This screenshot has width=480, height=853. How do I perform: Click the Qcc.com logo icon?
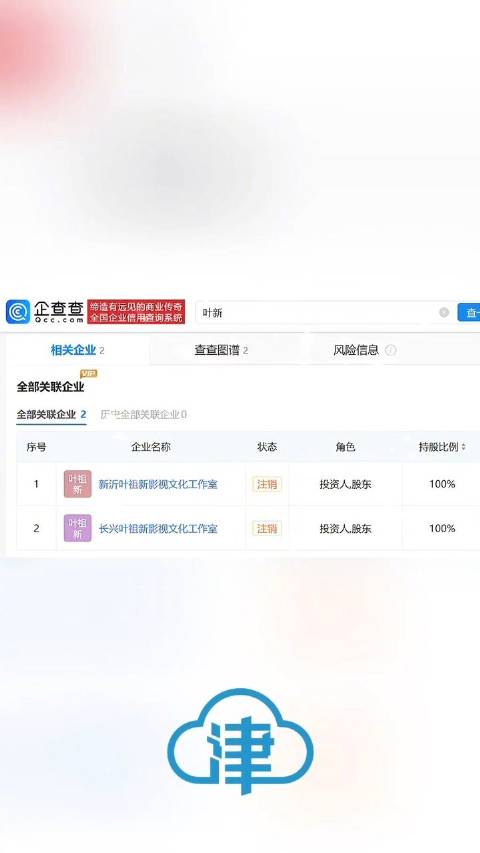[x=18, y=312]
